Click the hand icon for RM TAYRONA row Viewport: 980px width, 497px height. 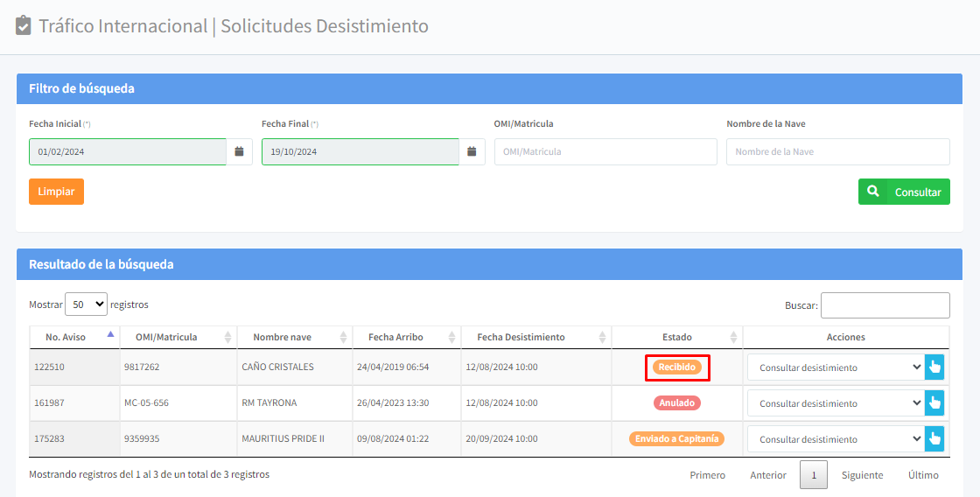934,403
